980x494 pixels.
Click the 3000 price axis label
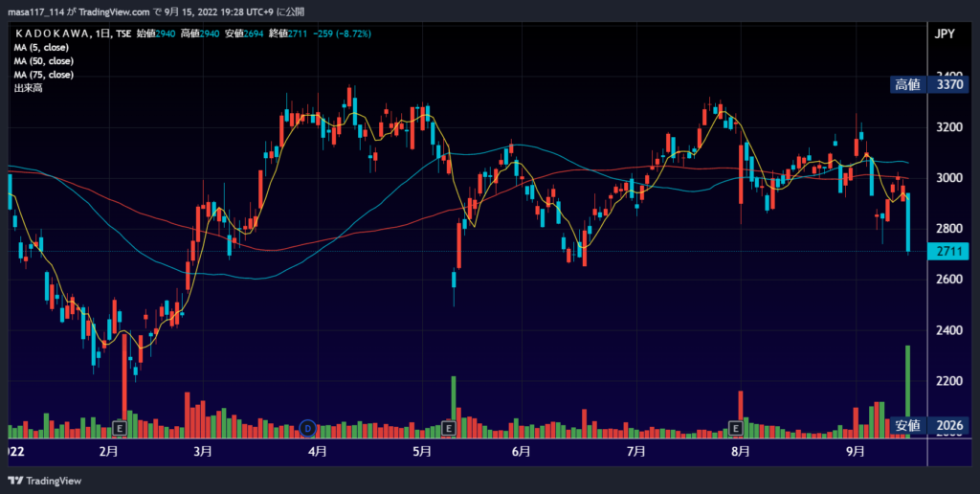tap(948, 178)
